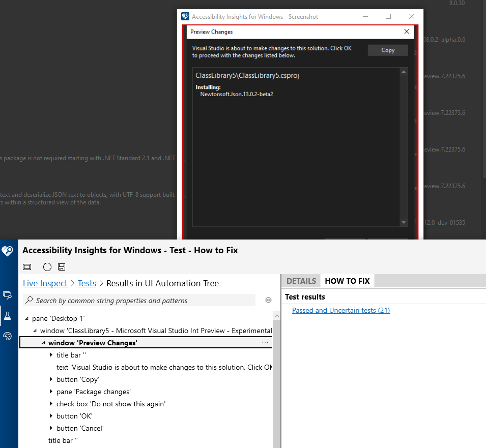Open Passed and Uncertain tests (21) link

341,310
